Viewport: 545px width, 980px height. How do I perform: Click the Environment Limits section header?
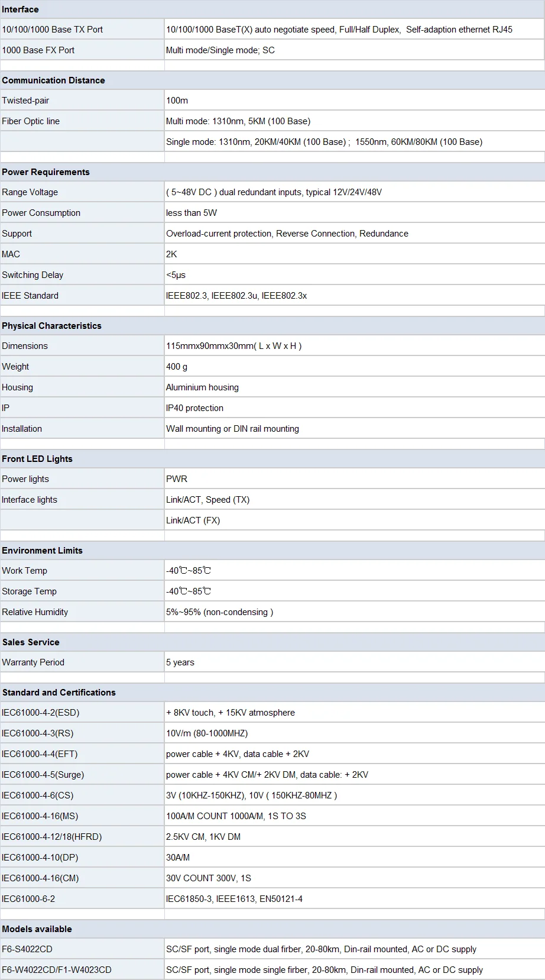pos(42,551)
